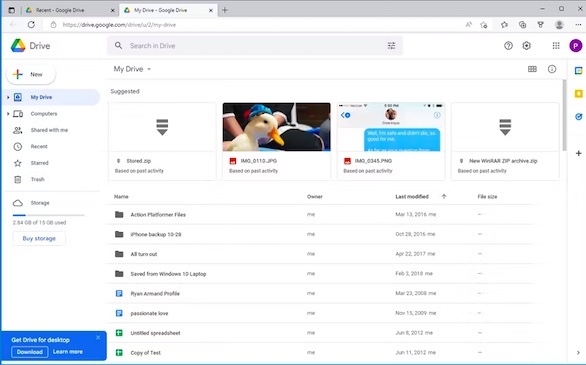This screenshot has width=586, height=365.
Task: Open the Stored.zip suggested card
Action: click(x=162, y=141)
